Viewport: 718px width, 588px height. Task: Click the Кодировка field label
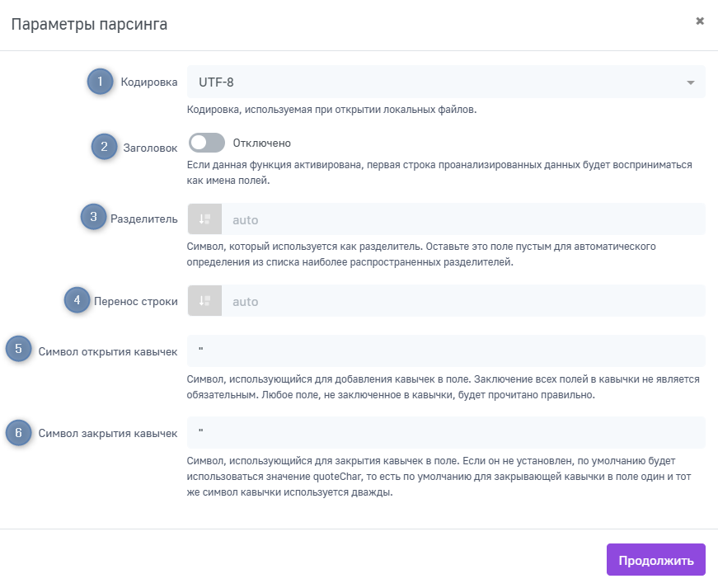149,82
